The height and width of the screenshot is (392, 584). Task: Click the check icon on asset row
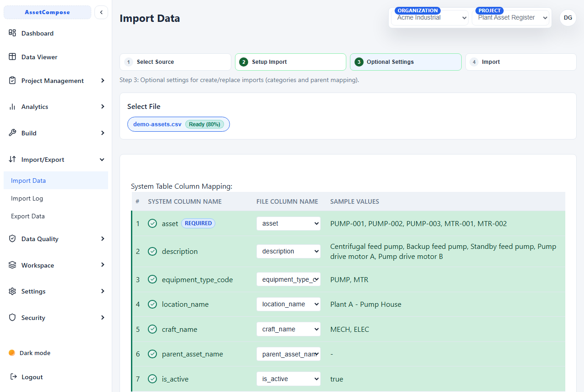click(x=152, y=223)
